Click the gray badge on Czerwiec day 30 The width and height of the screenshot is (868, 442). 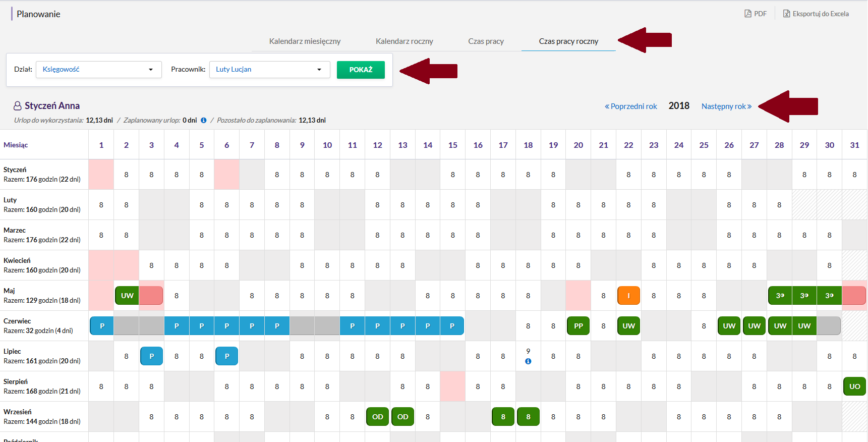click(x=829, y=326)
